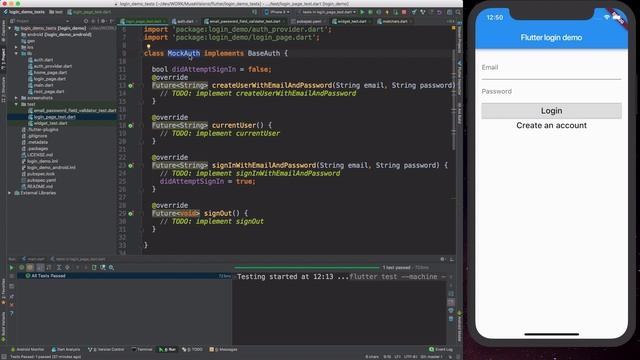Tap Create an account in the simulator
Screen dimensions: 640x360
click(x=551, y=126)
